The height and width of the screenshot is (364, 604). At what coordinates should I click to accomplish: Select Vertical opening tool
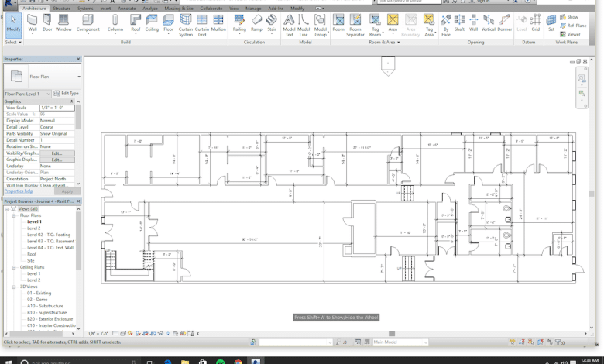[x=488, y=22]
